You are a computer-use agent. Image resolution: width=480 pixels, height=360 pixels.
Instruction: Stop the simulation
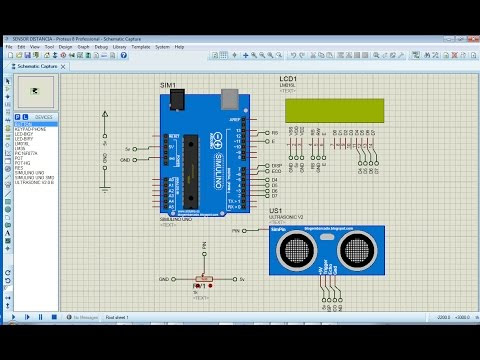pos(54,317)
